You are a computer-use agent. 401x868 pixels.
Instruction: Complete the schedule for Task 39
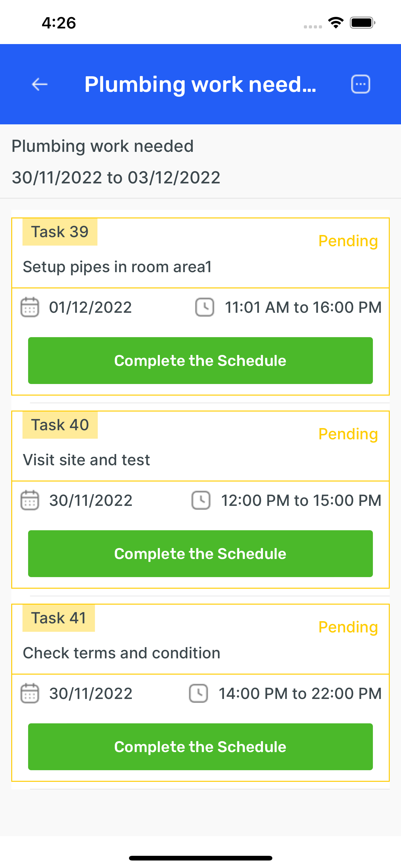pyautogui.click(x=200, y=361)
